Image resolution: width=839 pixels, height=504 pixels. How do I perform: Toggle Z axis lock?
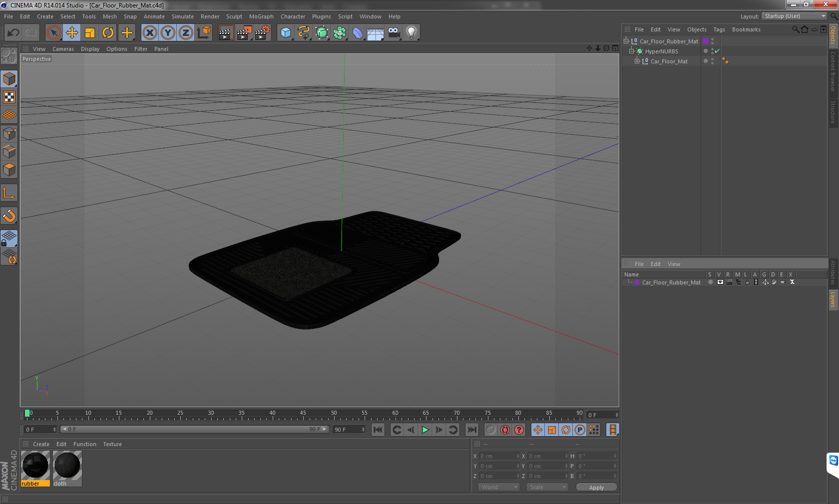(x=186, y=33)
